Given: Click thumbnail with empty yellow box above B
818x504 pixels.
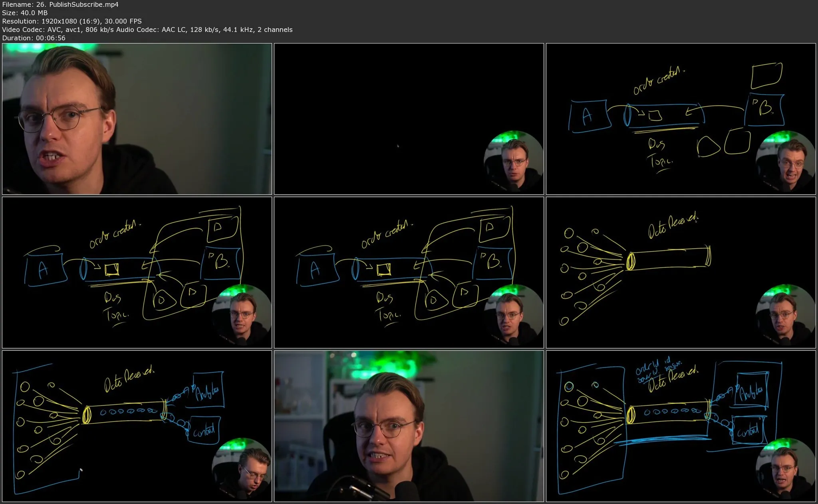Looking at the screenshot, I should point(681,119).
